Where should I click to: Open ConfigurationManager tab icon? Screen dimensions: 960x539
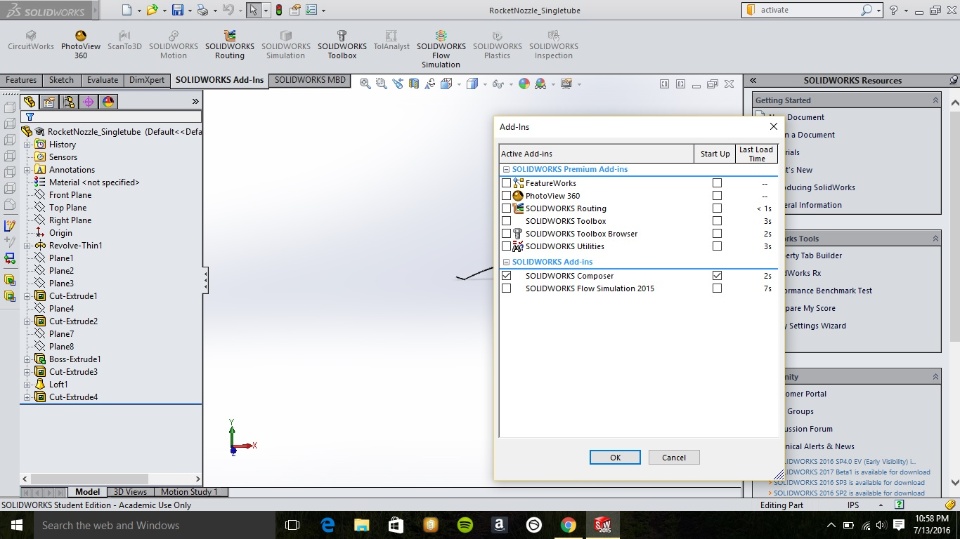pos(69,102)
